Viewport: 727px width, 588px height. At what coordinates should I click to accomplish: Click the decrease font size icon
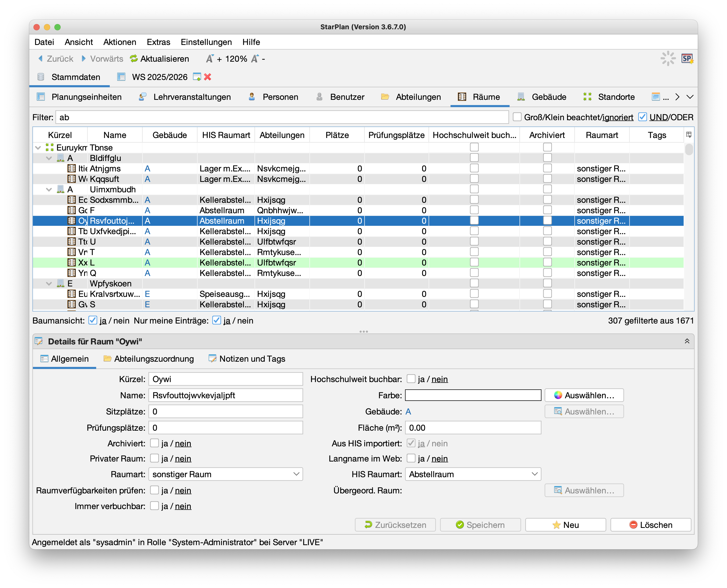click(x=255, y=59)
